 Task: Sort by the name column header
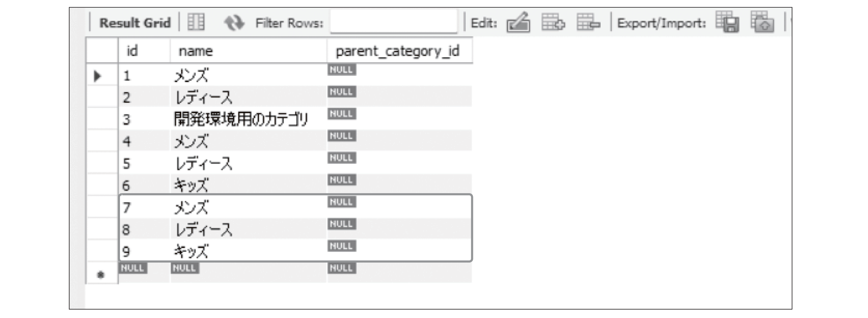pos(248,51)
